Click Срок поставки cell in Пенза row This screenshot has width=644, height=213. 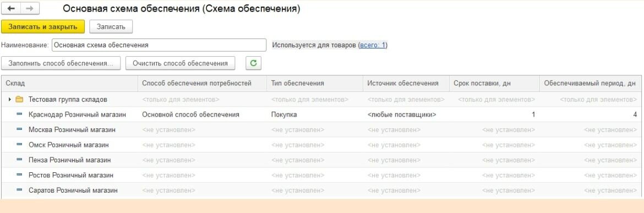coord(494,160)
